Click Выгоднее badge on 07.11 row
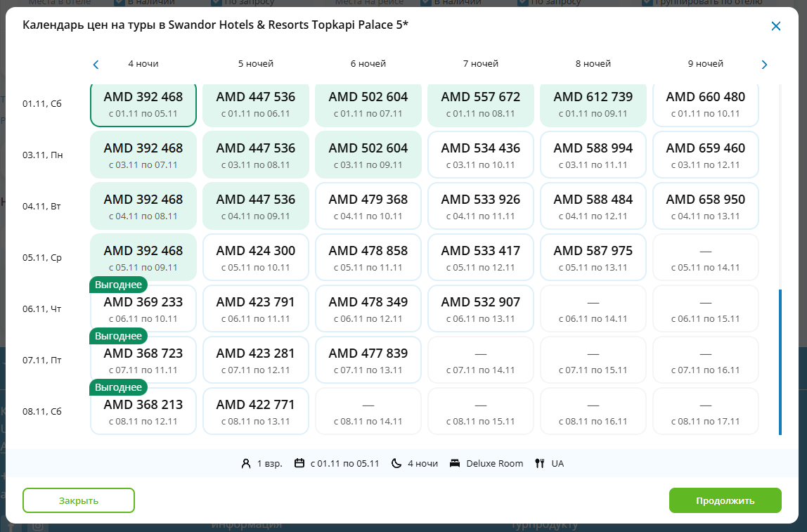 coord(118,336)
